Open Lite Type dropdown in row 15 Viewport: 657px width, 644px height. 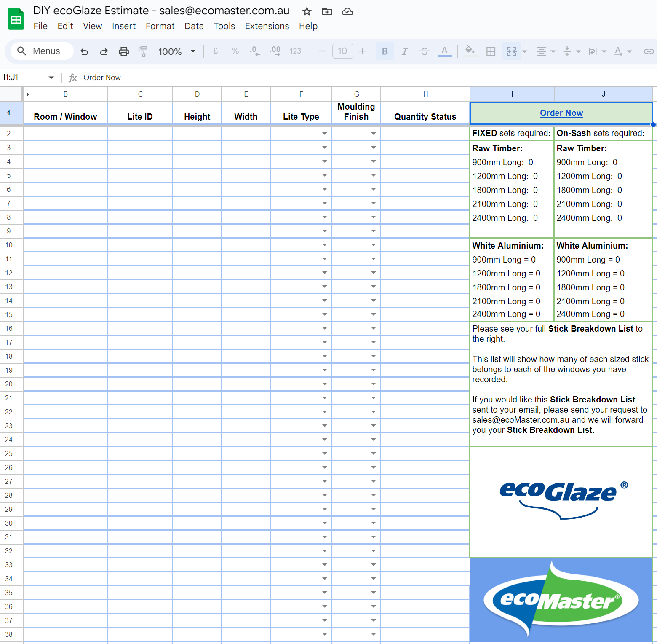click(324, 314)
